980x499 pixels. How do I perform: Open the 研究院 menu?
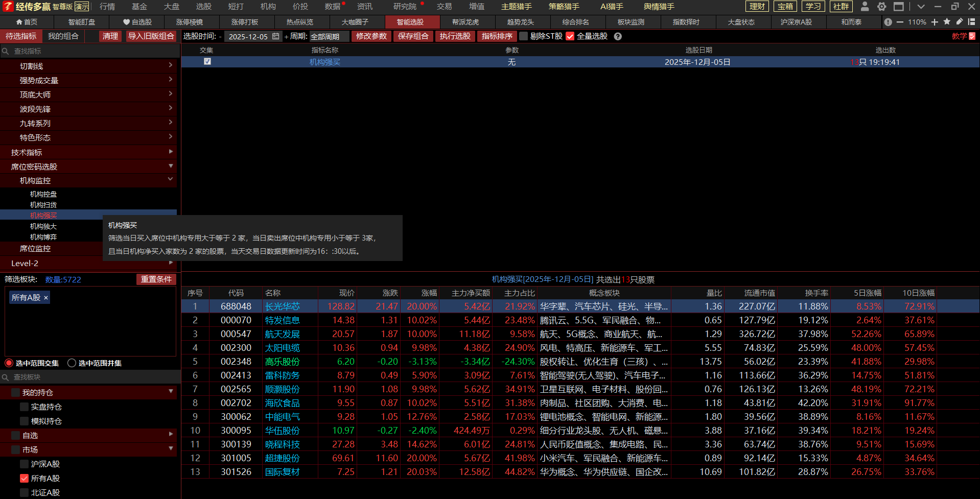(x=405, y=7)
